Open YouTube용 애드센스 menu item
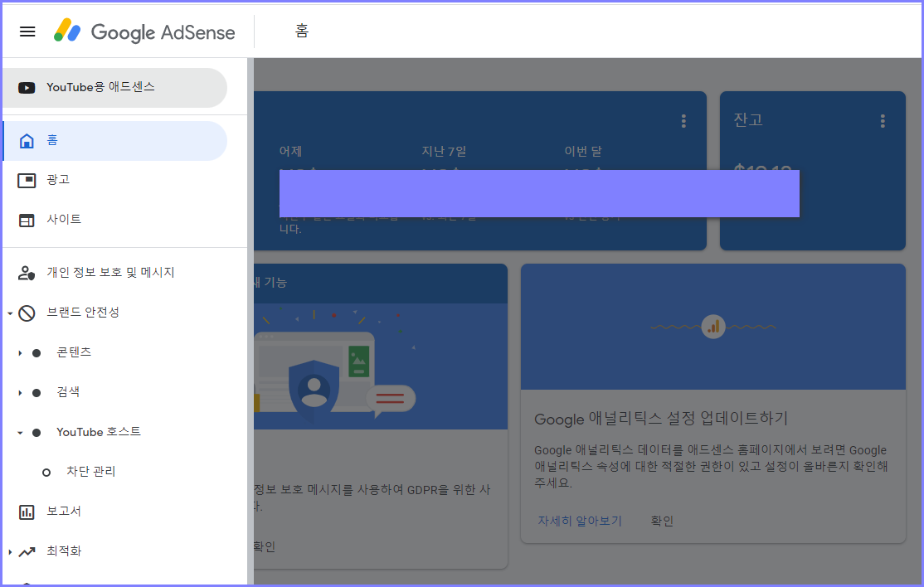 (x=115, y=88)
